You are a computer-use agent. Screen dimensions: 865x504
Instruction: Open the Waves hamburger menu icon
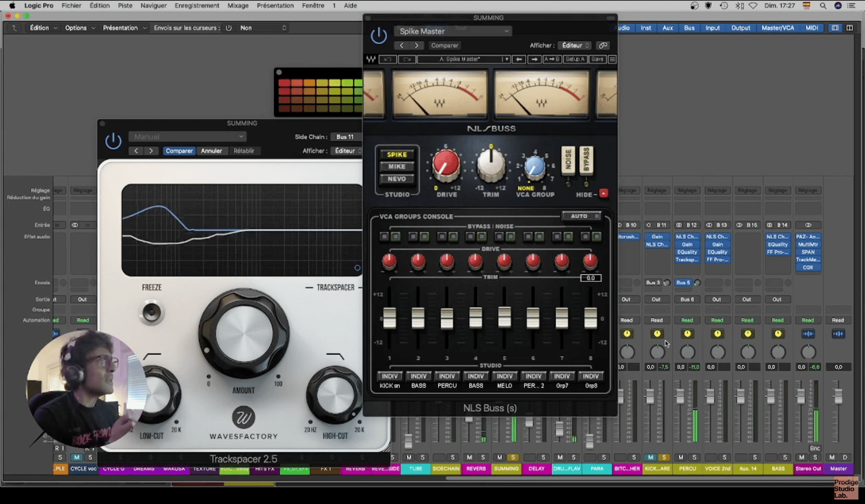[612, 59]
